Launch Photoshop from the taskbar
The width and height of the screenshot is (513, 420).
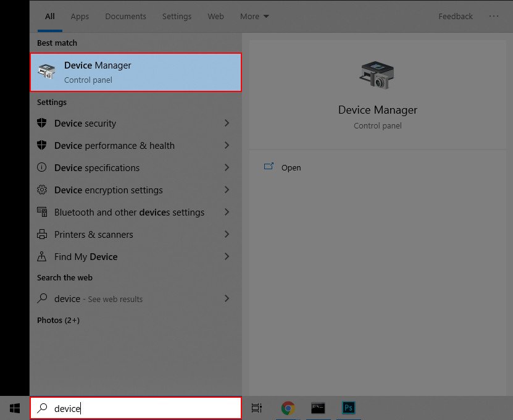349,408
